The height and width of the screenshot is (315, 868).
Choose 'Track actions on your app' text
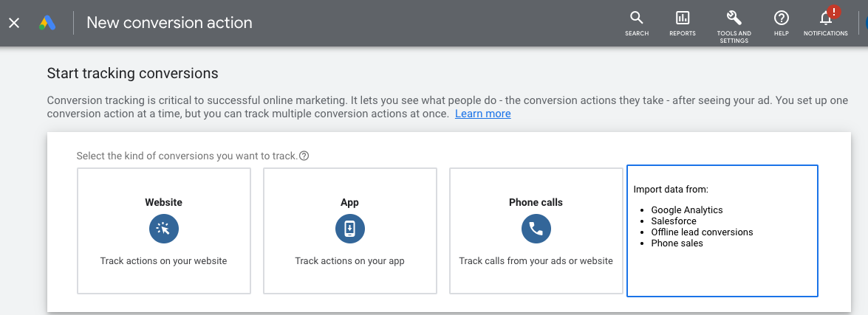click(349, 260)
